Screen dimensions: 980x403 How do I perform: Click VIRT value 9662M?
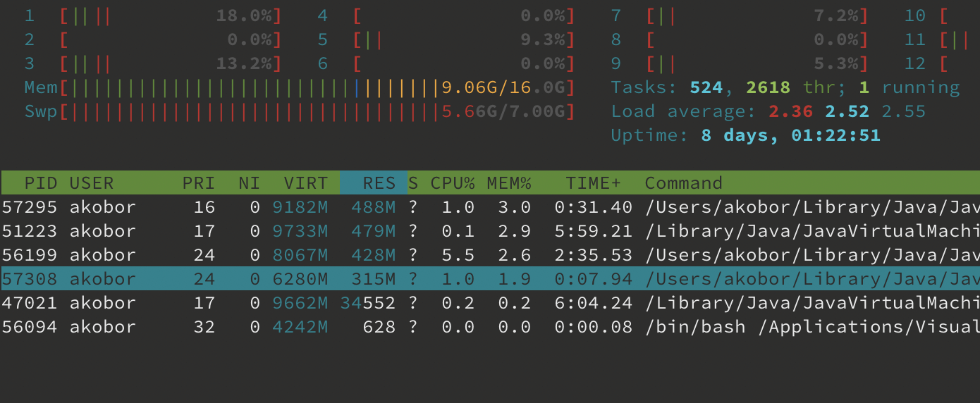coord(300,303)
